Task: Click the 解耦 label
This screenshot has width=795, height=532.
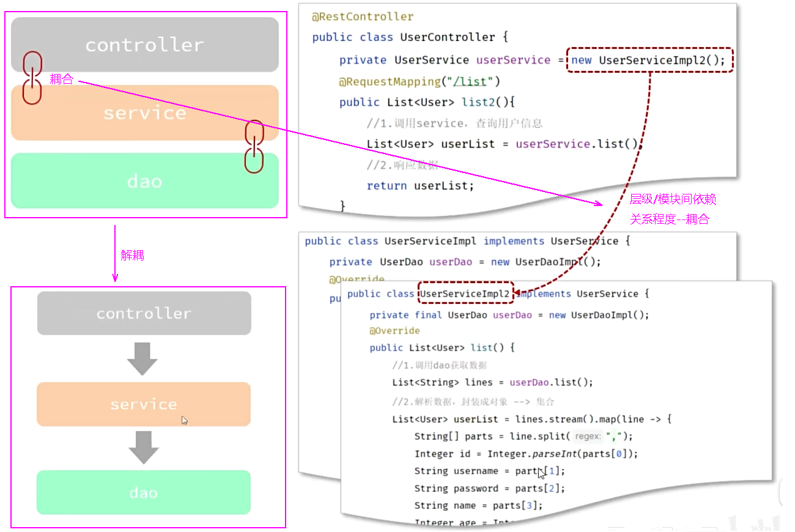Action: click(x=132, y=256)
